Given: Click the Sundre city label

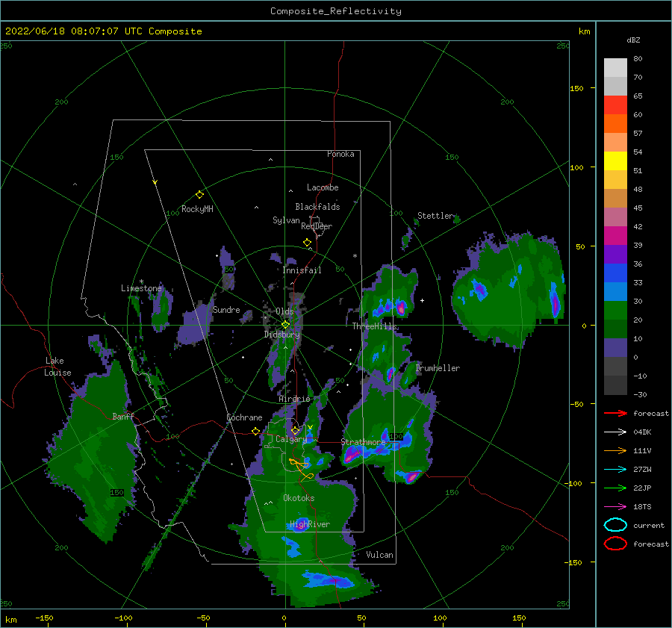Looking at the screenshot, I should [x=227, y=309].
